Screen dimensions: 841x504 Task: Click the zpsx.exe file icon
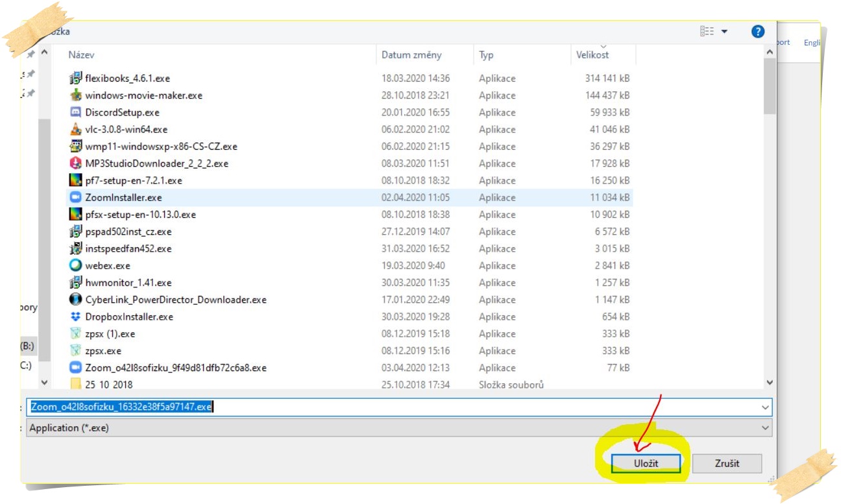(75, 351)
